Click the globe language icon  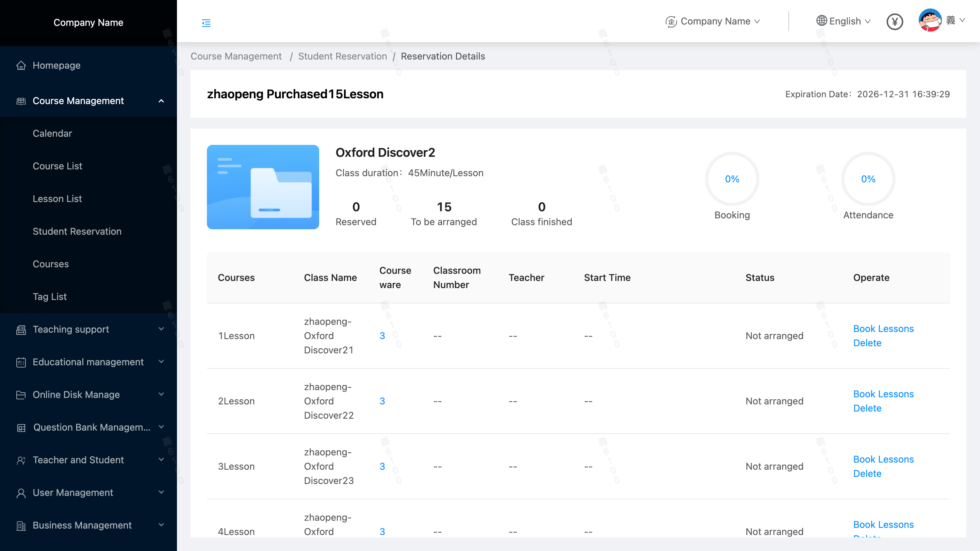(821, 21)
